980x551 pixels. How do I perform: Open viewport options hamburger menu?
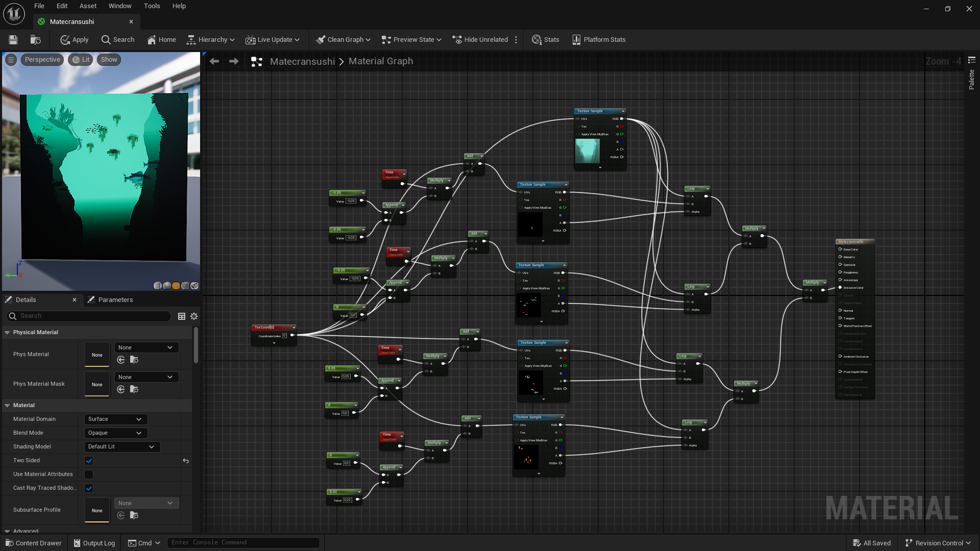coord(11,60)
